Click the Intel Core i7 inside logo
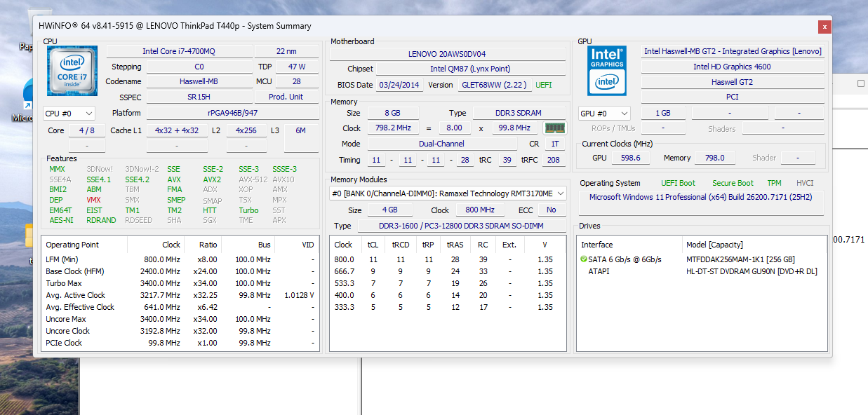The width and height of the screenshot is (868, 415). [x=72, y=71]
